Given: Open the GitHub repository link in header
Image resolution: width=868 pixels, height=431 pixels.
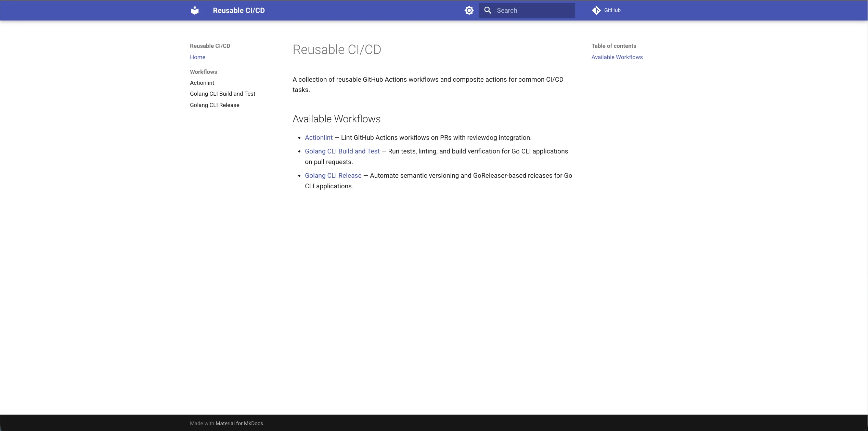Looking at the screenshot, I should click(606, 11).
